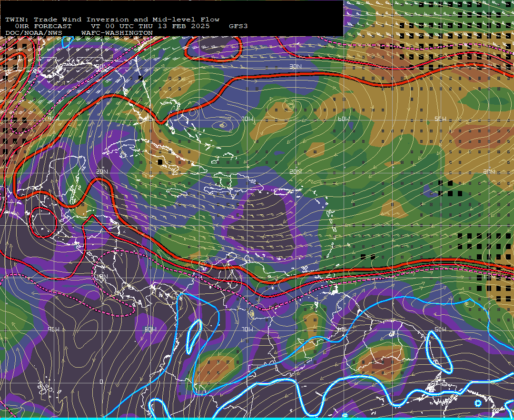
Task: Click the "30N" latitude label over the Atlantic
Action: 296,67
